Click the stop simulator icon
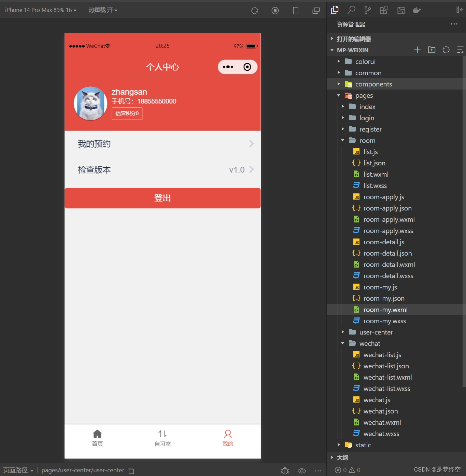 (275, 11)
